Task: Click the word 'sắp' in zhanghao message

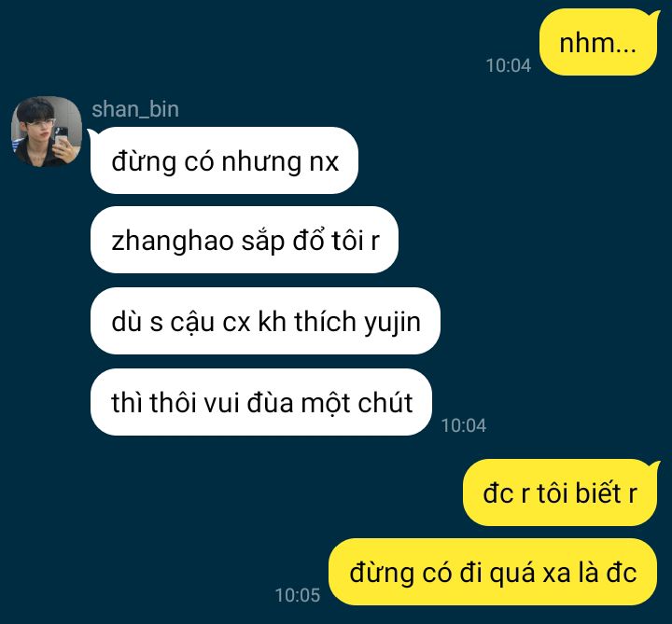Action: pos(262,242)
